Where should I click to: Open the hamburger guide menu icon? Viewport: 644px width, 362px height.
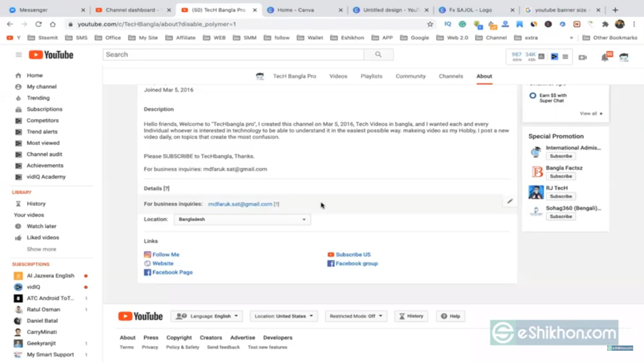pyautogui.click(x=19, y=55)
